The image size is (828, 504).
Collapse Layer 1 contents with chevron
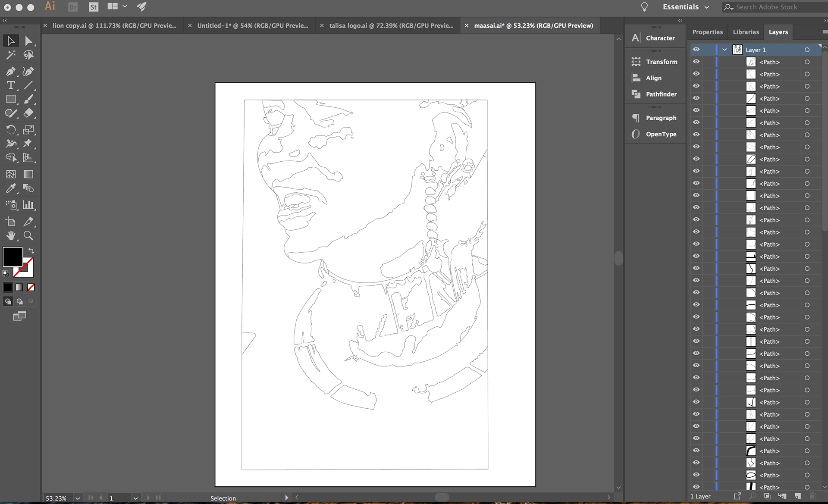[x=725, y=50]
